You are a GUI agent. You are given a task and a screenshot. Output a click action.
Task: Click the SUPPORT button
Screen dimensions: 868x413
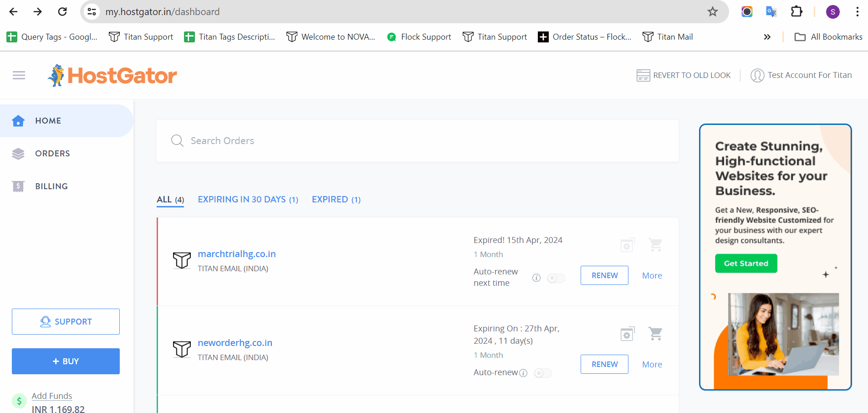[x=66, y=321]
